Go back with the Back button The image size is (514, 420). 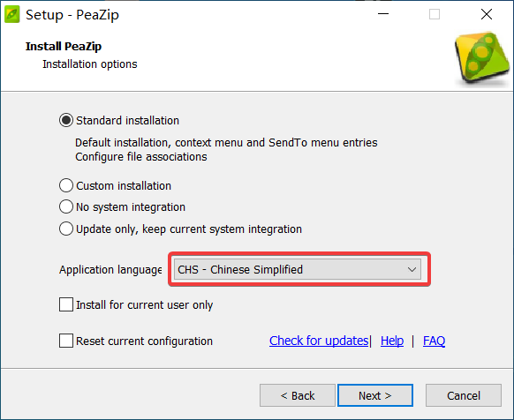tap(298, 395)
